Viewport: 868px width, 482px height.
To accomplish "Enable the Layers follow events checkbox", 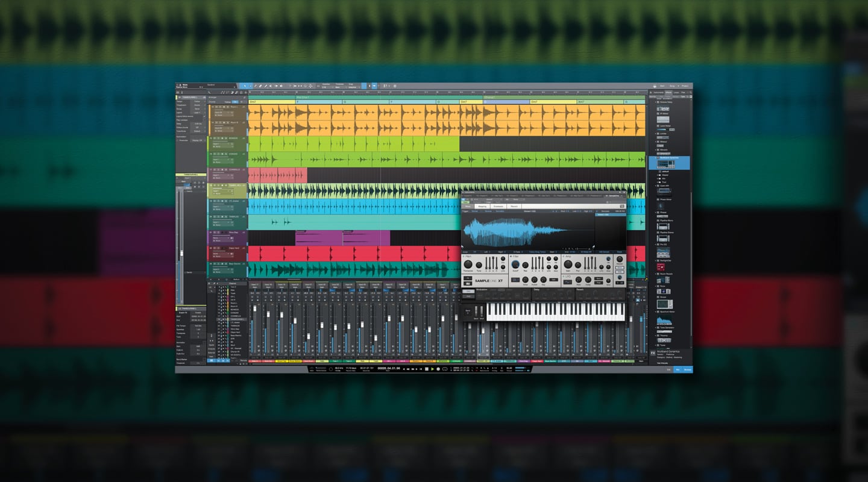I will (204, 116).
